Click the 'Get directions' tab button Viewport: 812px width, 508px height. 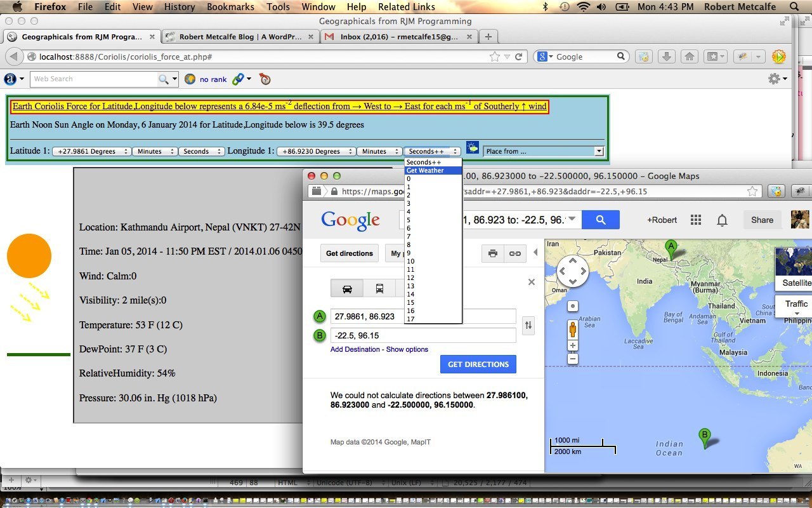350,253
